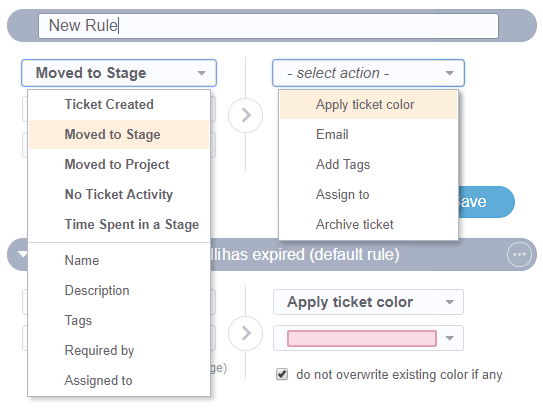Open the default rule ellipsis options icon
The image size is (543, 414).
click(x=519, y=255)
